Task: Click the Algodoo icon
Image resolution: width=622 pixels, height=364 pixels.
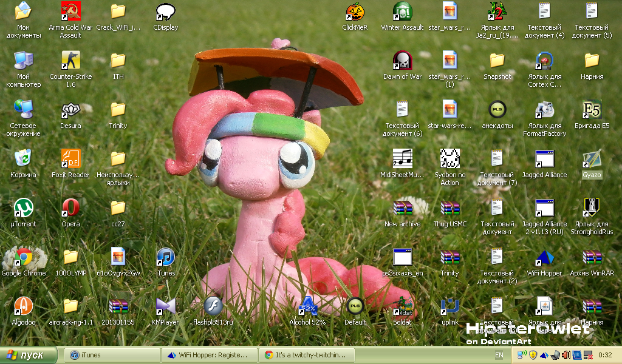Action: [24, 306]
